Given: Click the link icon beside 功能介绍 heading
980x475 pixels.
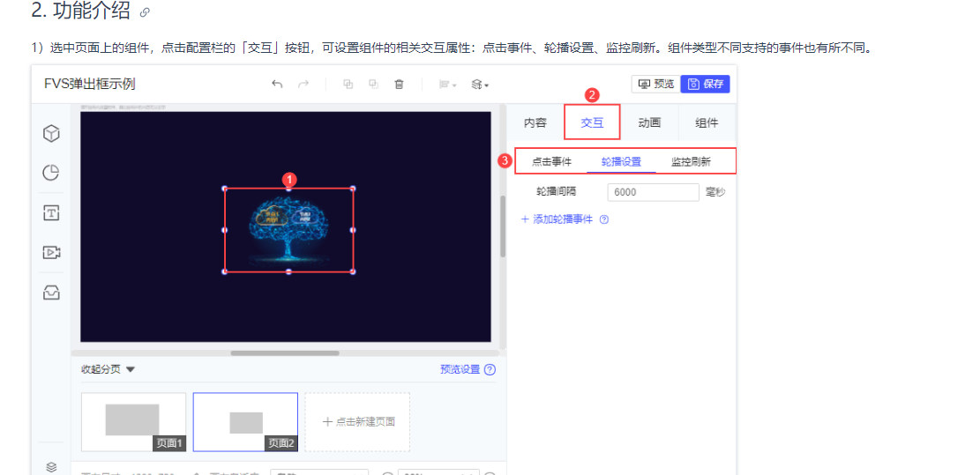Looking at the screenshot, I should point(145,12).
